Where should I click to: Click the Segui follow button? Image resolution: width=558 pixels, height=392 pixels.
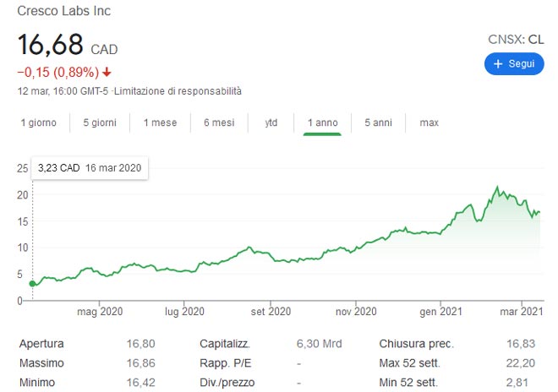pyautogui.click(x=514, y=64)
